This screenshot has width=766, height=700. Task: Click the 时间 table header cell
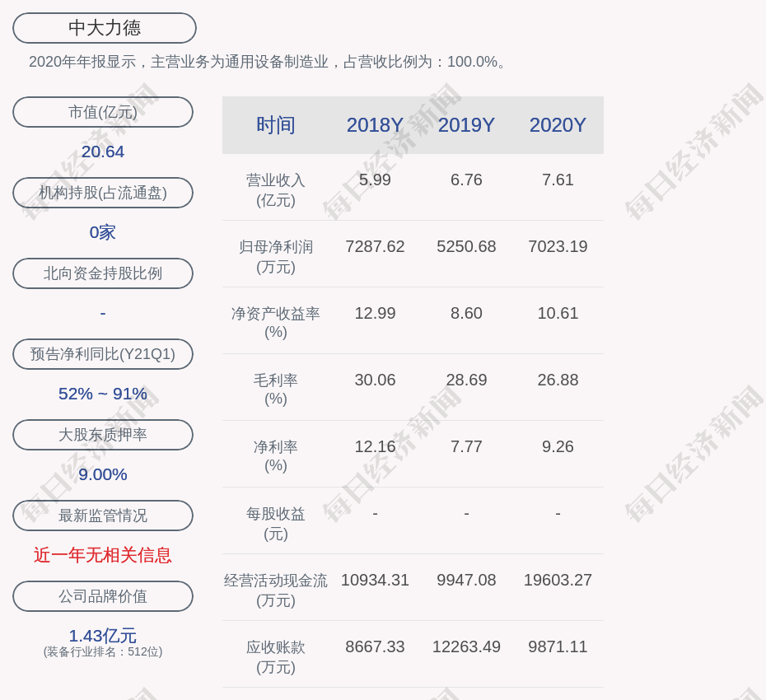[x=276, y=125]
